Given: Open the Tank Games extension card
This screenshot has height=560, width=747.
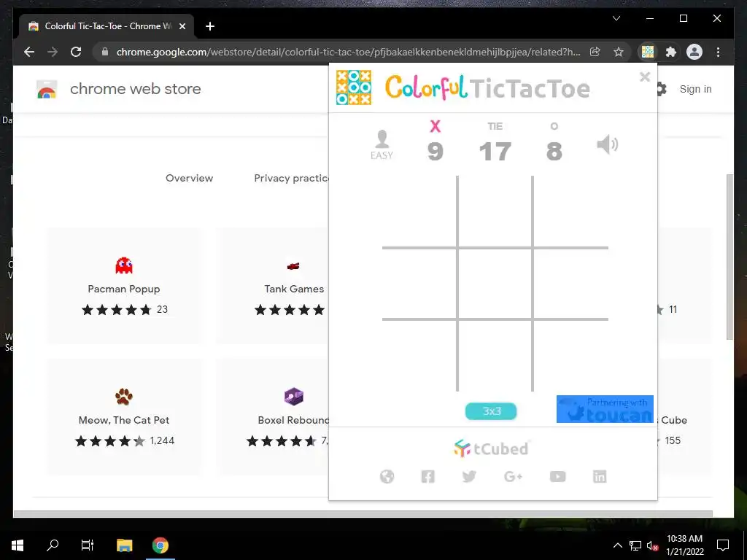Looking at the screenshot, I should coord(273,286).
